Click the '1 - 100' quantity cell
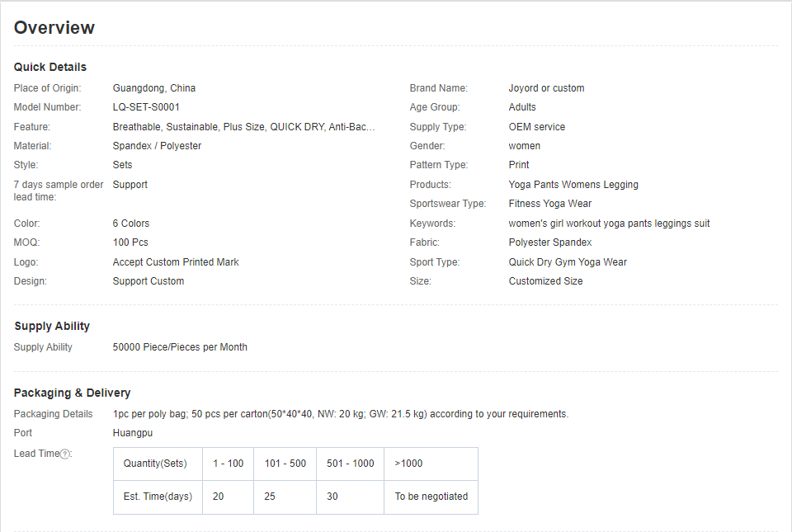The height and width of the screenshot is (532, 792). (229, 464)
